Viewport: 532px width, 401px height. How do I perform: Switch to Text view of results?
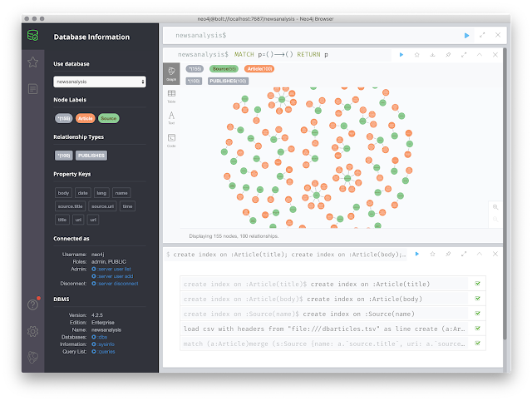tap(171, 118)
